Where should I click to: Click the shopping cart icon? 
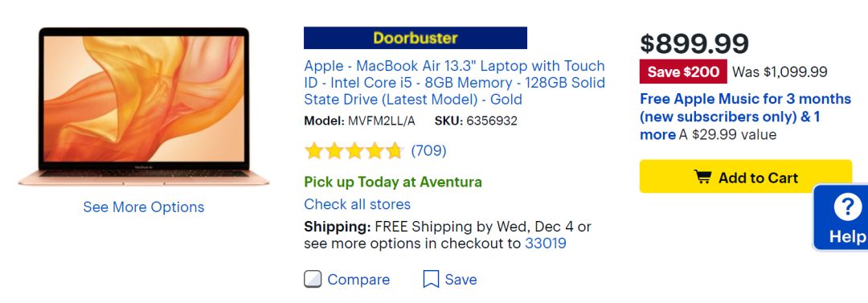702,178
